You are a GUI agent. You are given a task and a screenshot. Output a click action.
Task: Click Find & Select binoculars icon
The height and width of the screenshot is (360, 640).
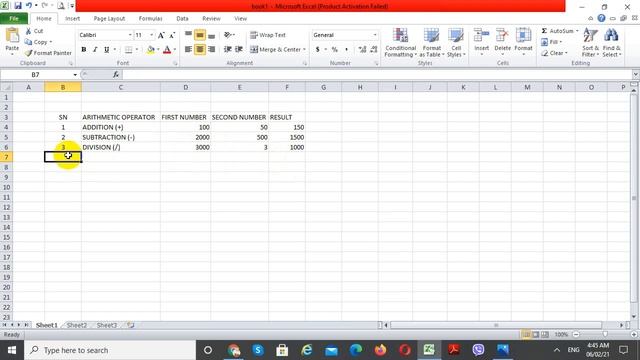click(611, 36)
